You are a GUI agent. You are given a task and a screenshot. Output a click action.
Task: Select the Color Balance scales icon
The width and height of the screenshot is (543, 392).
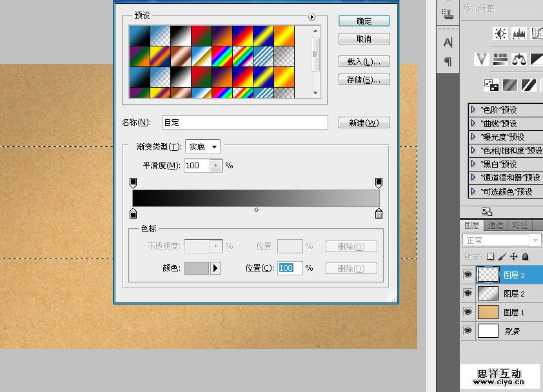pos(519,59)
